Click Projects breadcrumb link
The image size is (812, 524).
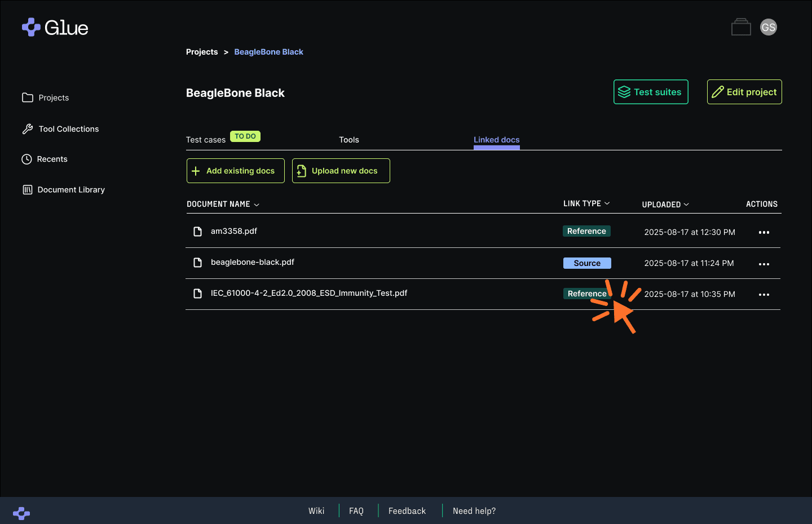(202, 52)
